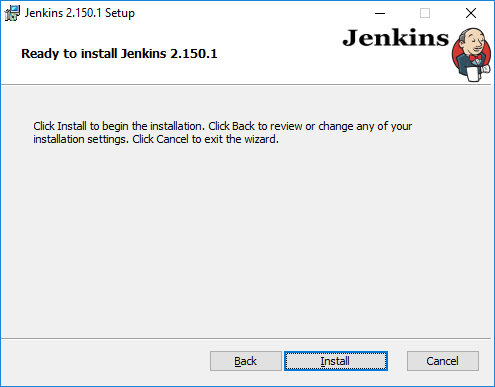Go back using the Back button
495x387 pixels.
point(246,361)
